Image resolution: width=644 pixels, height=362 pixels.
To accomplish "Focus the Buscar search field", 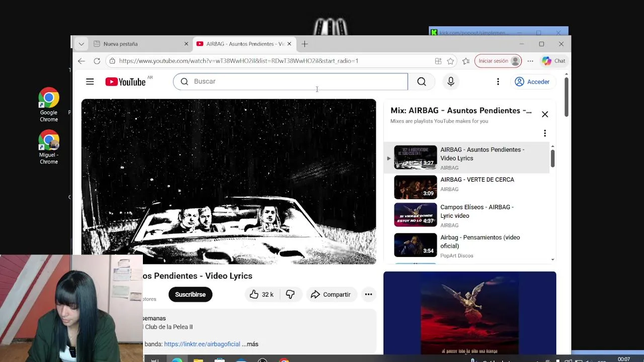I will click(291, 81).
